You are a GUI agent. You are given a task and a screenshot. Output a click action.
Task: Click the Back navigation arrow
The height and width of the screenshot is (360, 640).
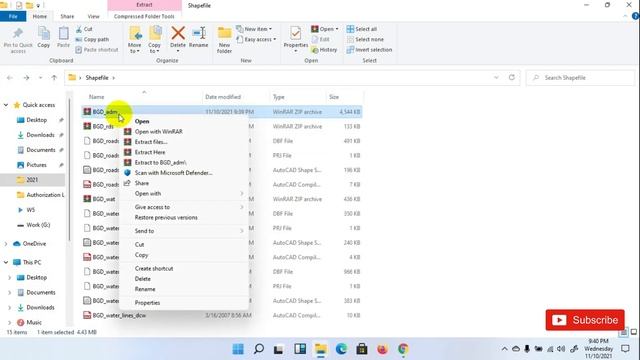click(x=10, y=78)
